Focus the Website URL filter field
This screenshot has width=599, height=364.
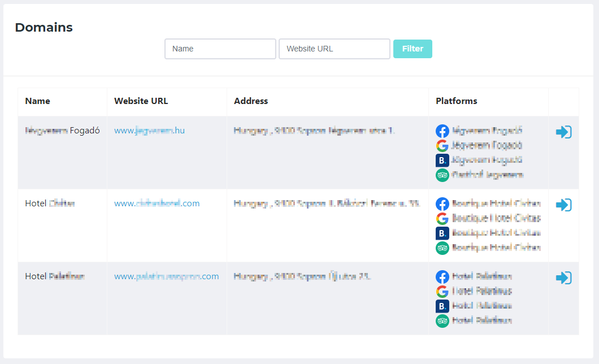tap(334, 49)
